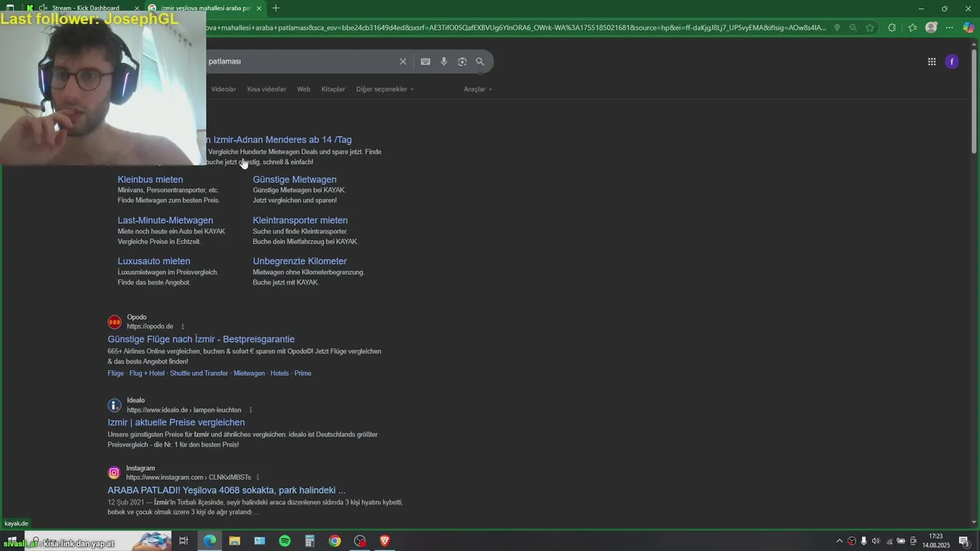The width and height of the screenshot is (980, 551).
Task: Switch to the Kısa videolar tab
Action: tap(266, 90)
